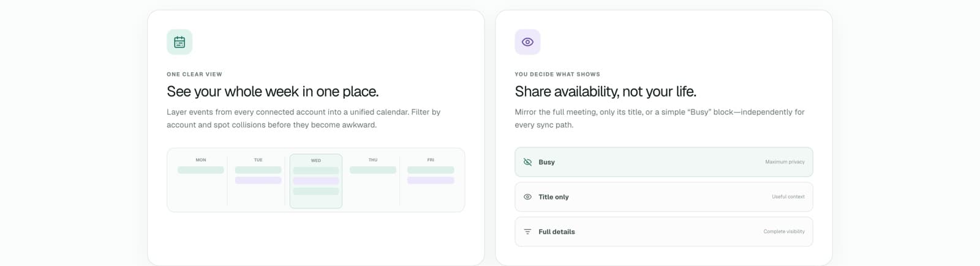
Task: Select the THU column header
Action: click(x=373, y=160)
